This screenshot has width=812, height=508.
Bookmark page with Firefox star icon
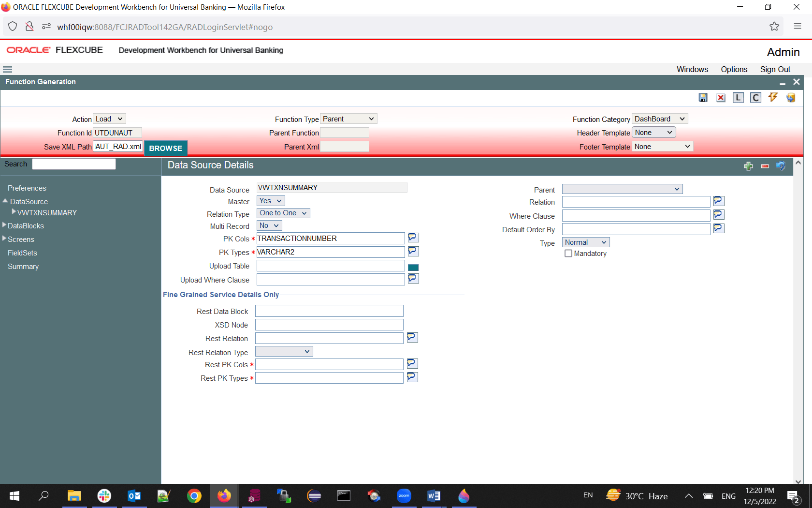click(774, 27)
